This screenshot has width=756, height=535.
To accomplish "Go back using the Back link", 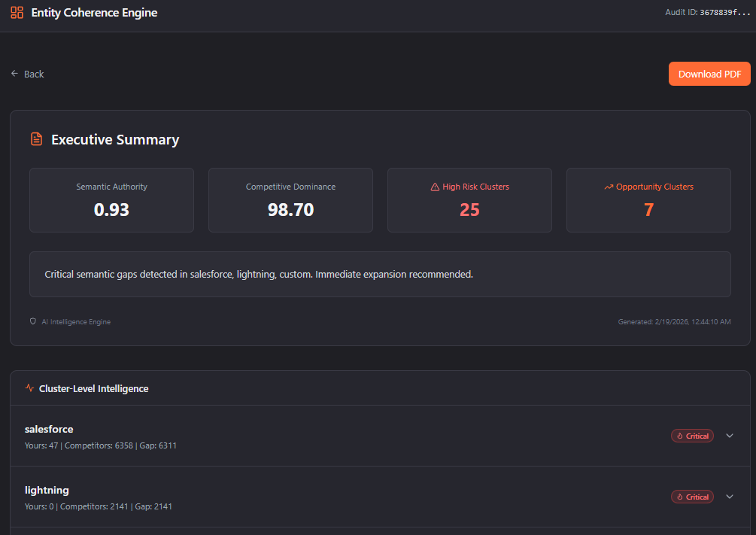I will pyautogui.click(x=34, y=74).
